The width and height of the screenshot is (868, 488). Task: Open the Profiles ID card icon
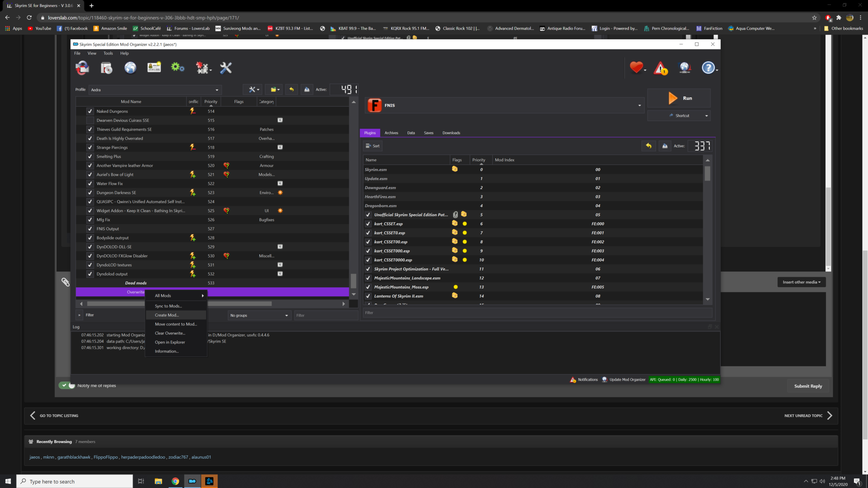point(154,68)
